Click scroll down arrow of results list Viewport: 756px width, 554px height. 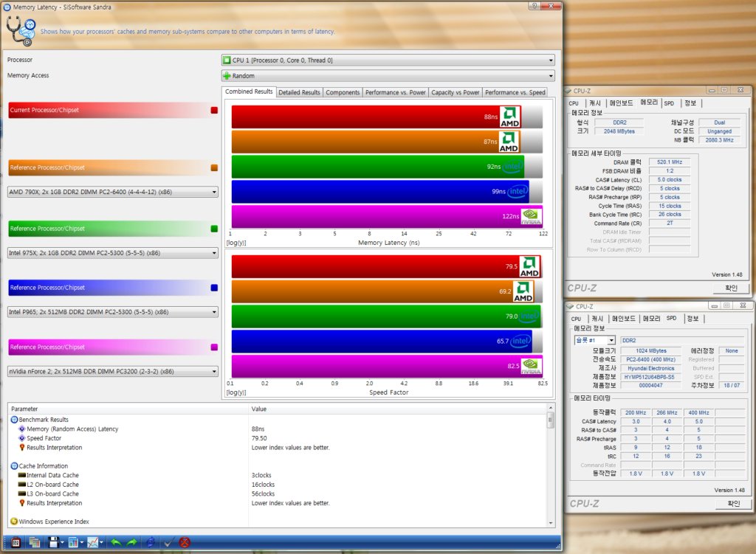(551, 523)
